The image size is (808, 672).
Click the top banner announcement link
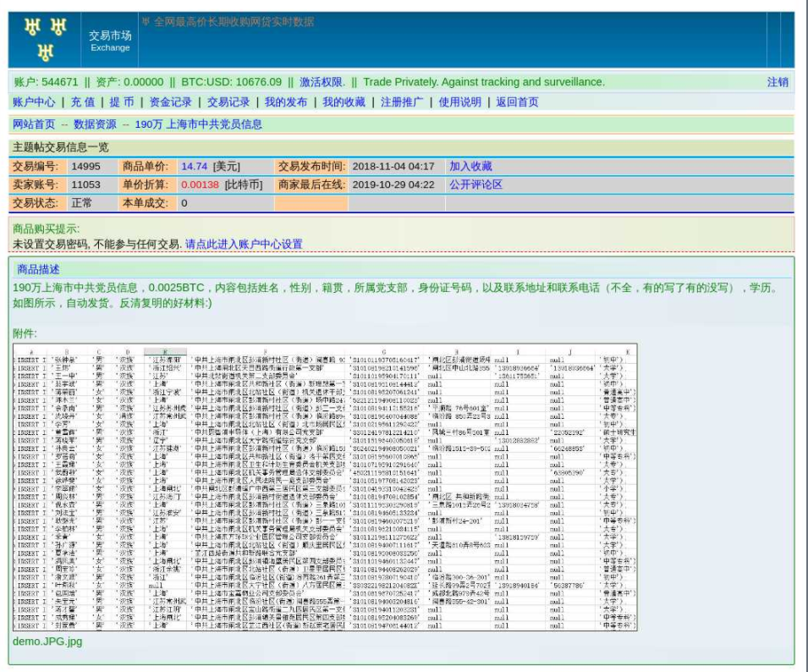(234, 21)
